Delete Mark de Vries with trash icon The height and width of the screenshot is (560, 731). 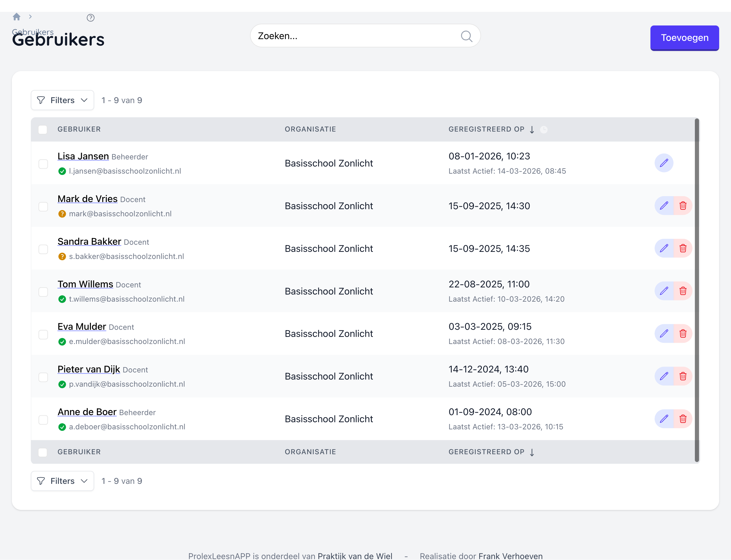coord(683,206)
